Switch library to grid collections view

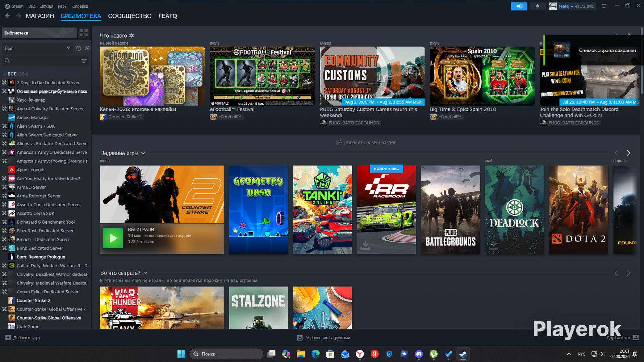point(84,33)
